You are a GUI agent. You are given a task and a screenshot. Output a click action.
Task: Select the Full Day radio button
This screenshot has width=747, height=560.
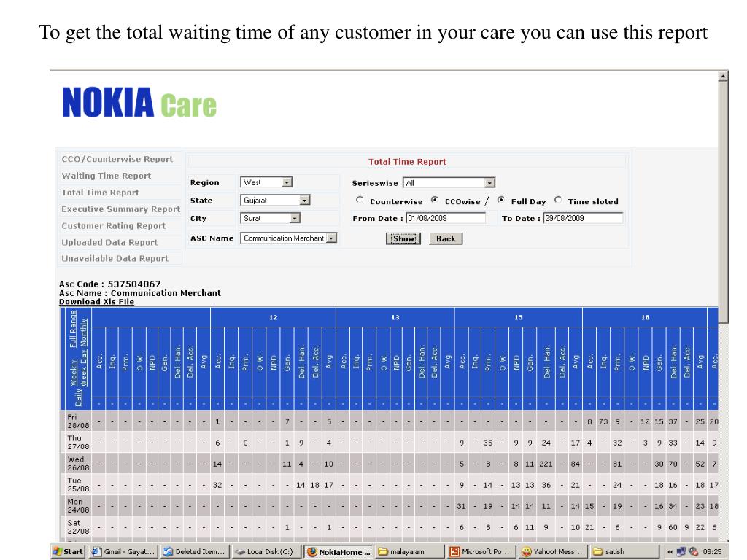(x=500, y=200)
